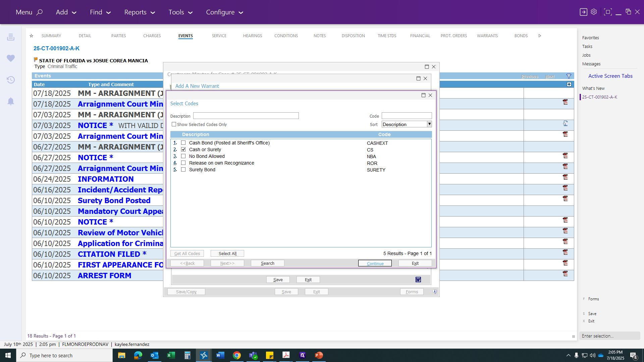Click the Code input field

coord(407,116)
